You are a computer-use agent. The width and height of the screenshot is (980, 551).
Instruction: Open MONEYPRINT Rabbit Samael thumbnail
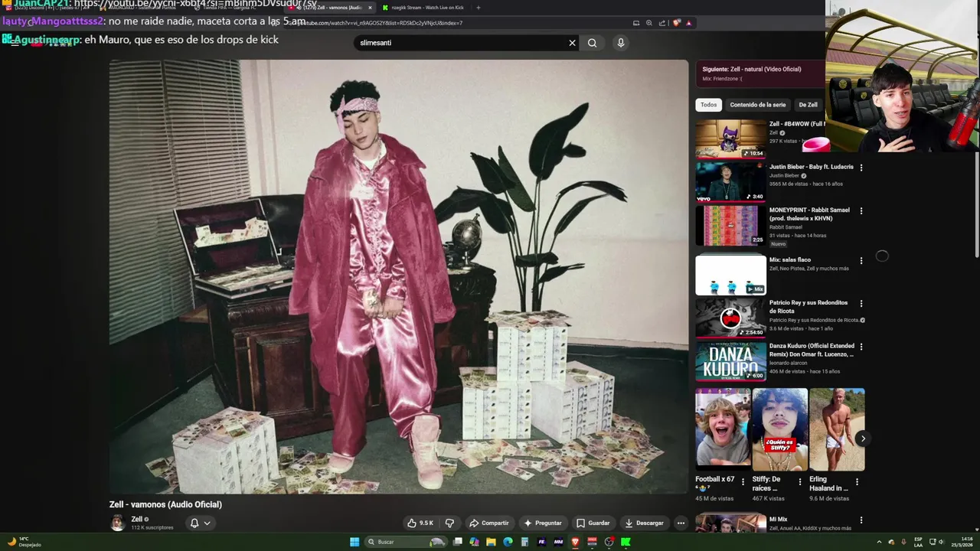pyautogui.click(x=730, y=225)
